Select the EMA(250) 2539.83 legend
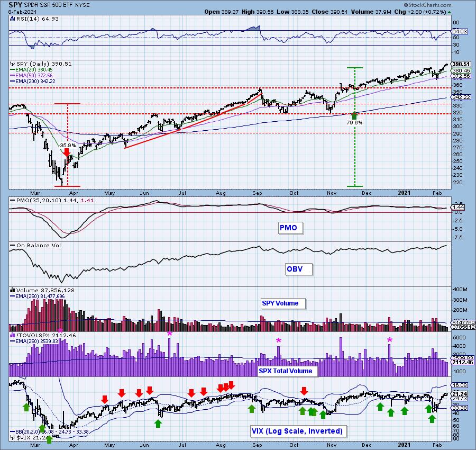This screenshot has width=476, height=450. (34, 341)
